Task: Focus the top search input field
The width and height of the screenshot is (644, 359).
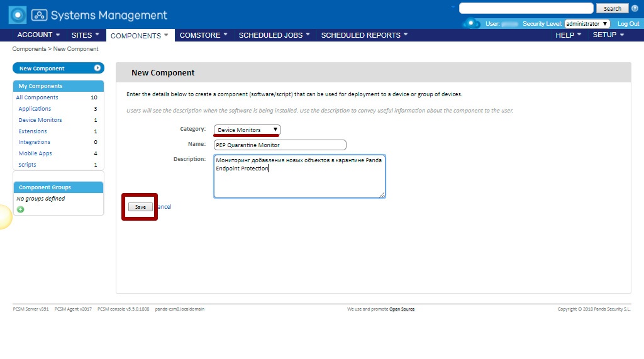Action: 526,8
